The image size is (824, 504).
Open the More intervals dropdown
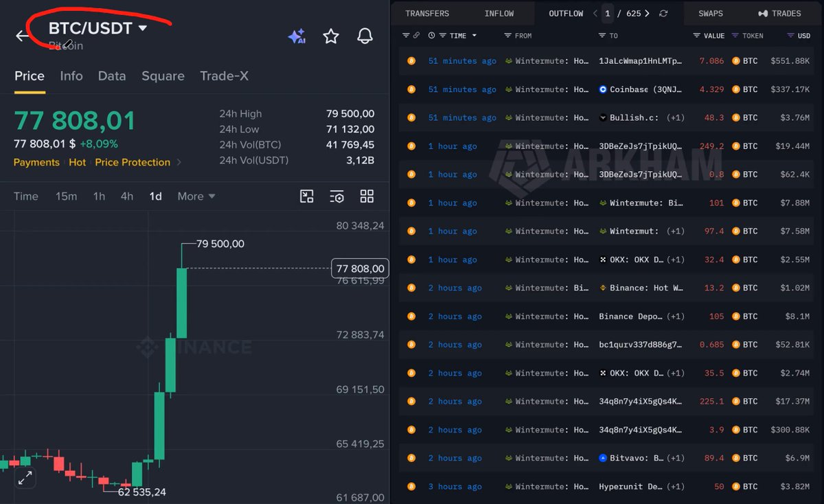(196, 196)
